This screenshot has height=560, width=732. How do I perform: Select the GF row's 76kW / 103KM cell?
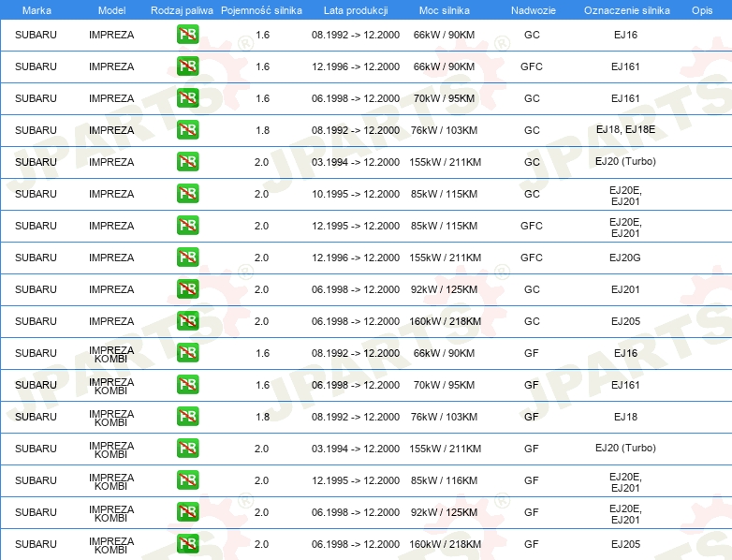point(444,417)
